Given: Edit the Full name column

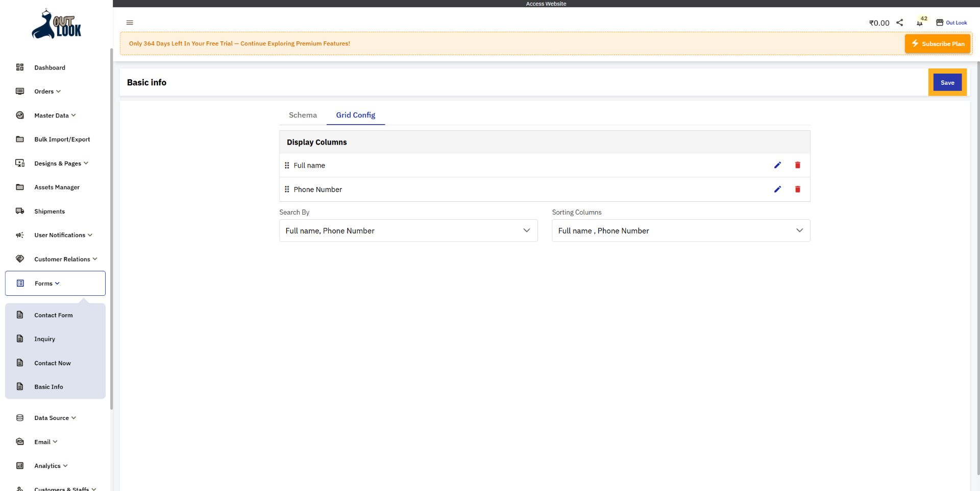Looking at the screenshot, I should pyautogui.click(x=777, y=165).
